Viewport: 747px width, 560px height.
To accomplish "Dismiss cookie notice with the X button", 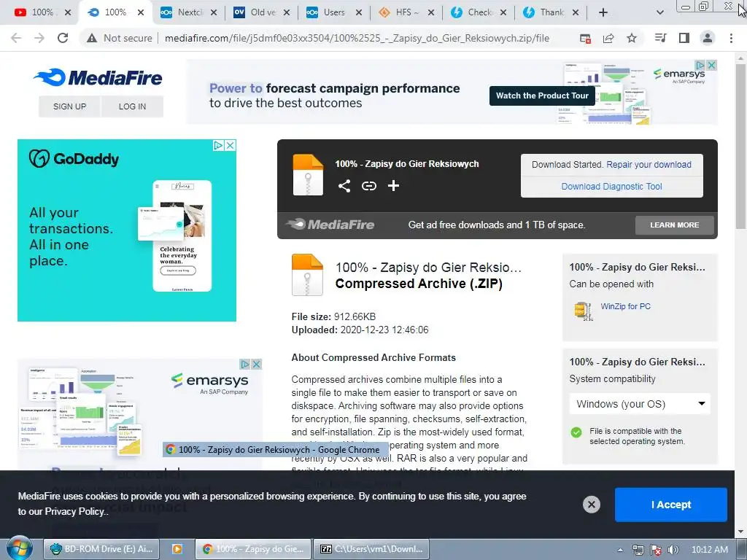I will [x=591, y=505].
